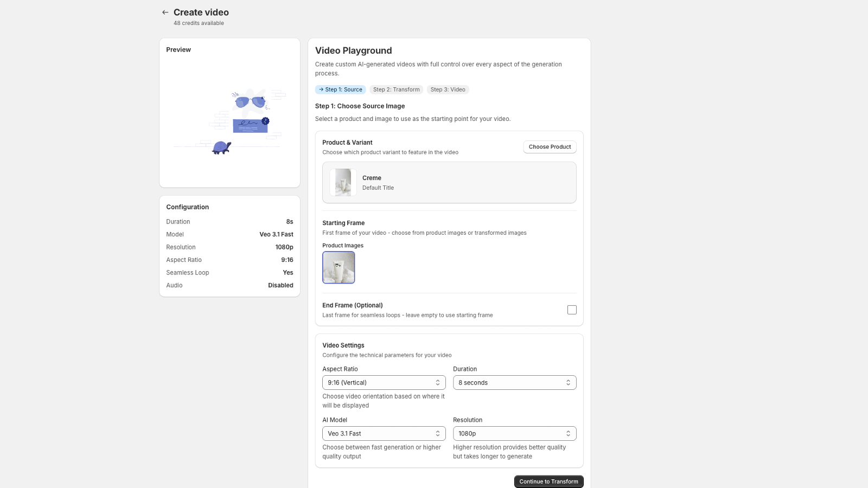Click the Creme product thumbnail image
This screenshot has height=488, width=868.
[x=343, y=183]
